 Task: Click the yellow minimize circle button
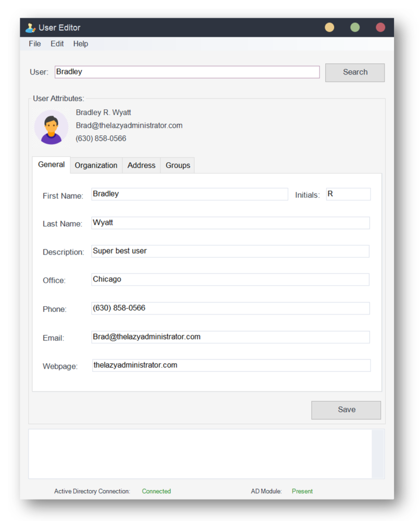click(329, 27)
